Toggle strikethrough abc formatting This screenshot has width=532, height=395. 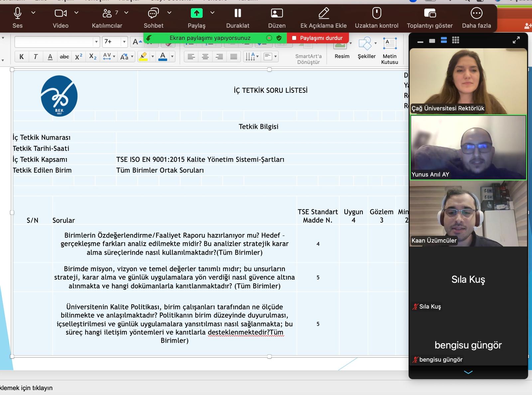(x=64, y=57)
